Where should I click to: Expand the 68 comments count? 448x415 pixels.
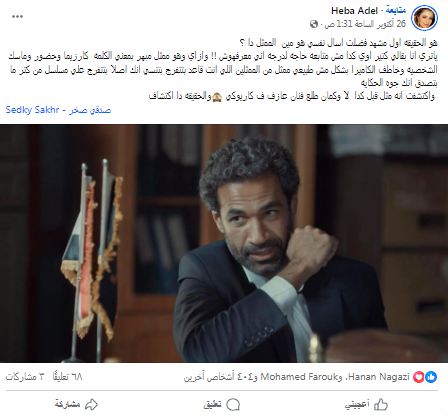(67, 377)
